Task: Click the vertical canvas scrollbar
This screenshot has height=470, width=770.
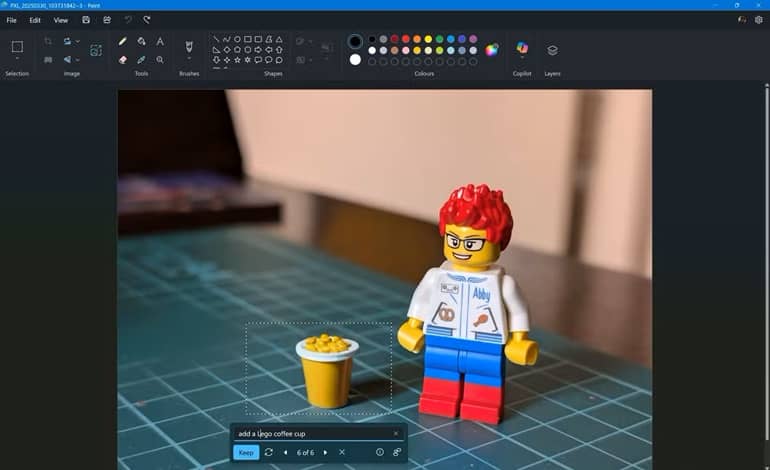Action: click(767, 263)
